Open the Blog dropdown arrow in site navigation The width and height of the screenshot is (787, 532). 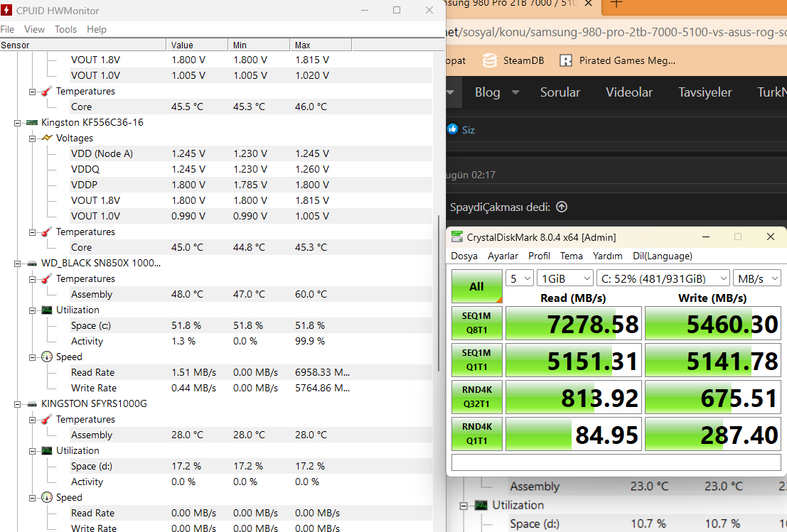[515, 92]
